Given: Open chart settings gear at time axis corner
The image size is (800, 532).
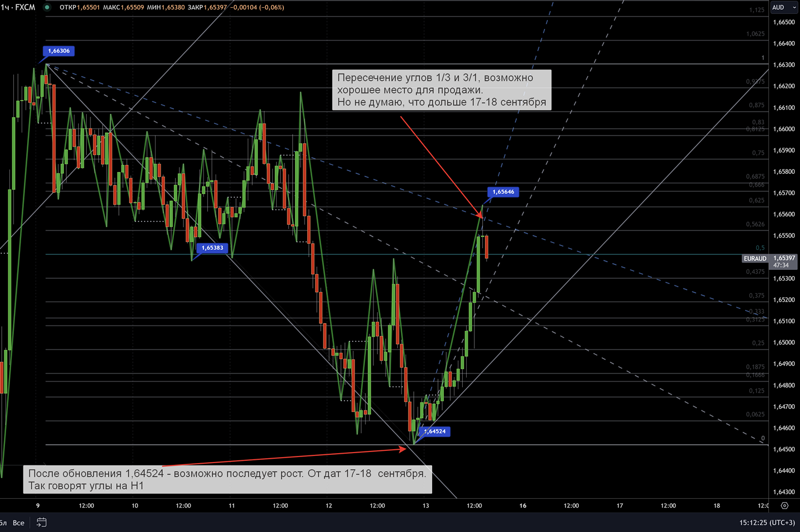Looking at the screenshot, I should tap(784, 505).
